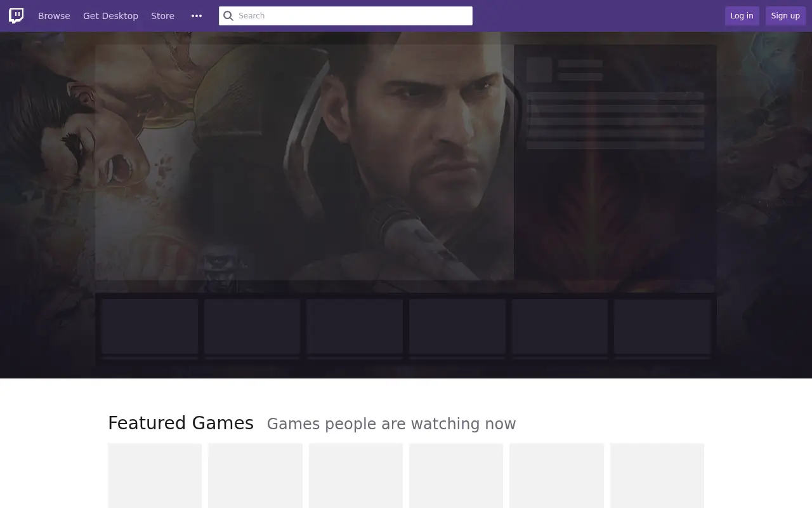812x508 pixels.
Task: Click the magnifier search icon
Action: [228, 16]
